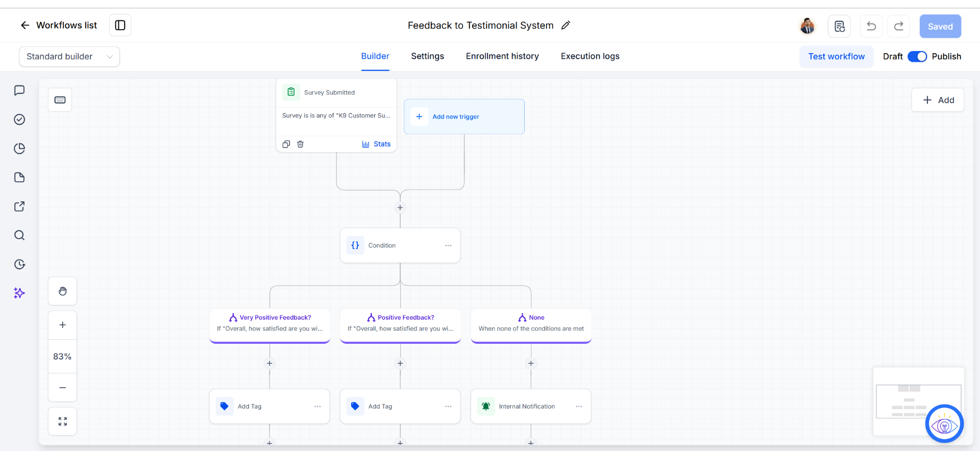Zoom in on the canvas
This screenshot has width=980, height=451.
coord(62,325)
